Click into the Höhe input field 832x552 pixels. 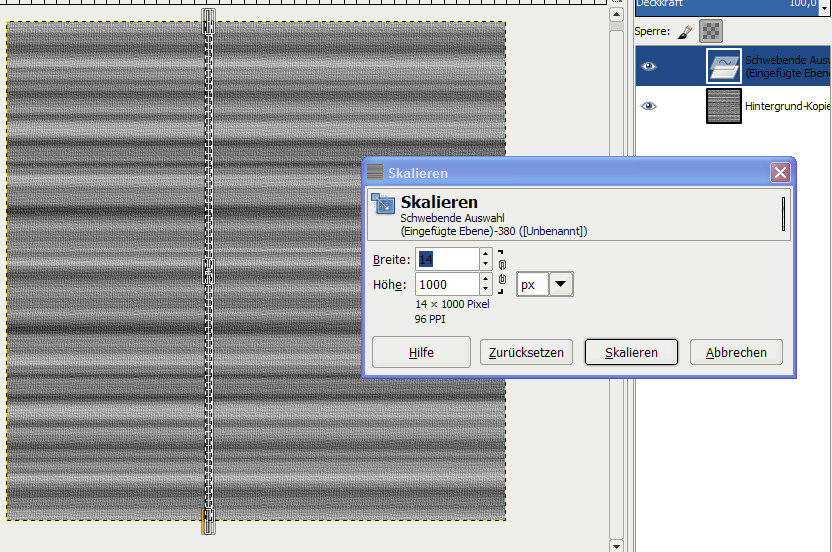pos(446,285)
